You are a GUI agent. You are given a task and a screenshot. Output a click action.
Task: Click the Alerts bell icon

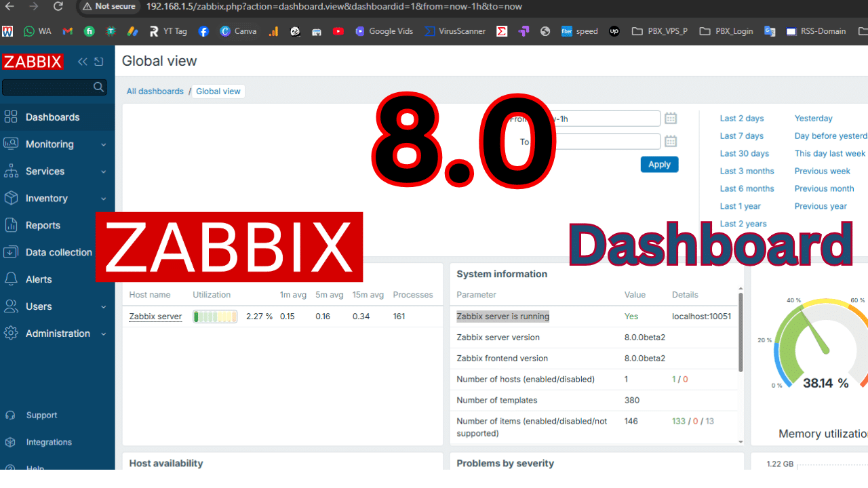coord(11,279)
